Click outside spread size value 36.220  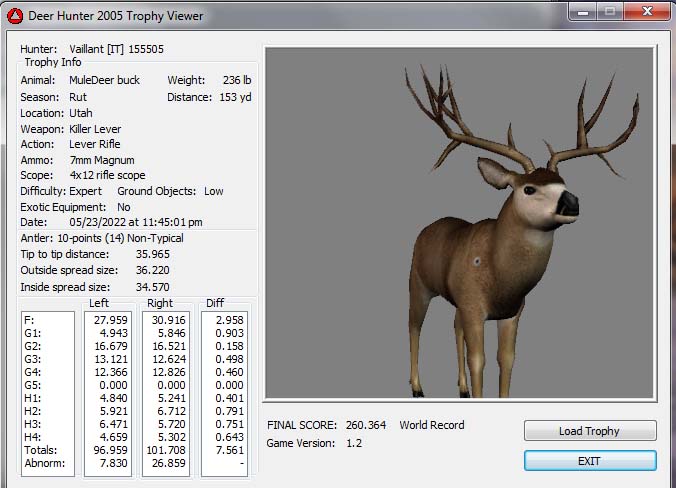pyautogui.click(x=153, y=270)
